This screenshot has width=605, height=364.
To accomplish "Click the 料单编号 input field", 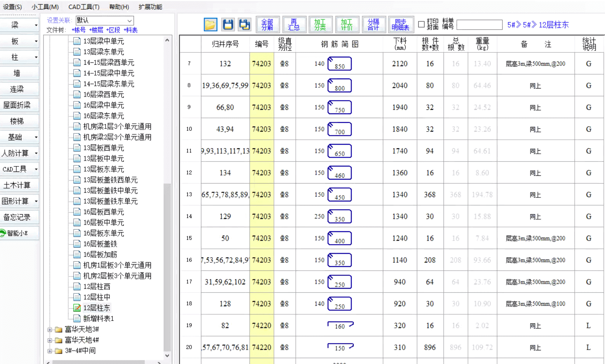I will coord(479,25).
